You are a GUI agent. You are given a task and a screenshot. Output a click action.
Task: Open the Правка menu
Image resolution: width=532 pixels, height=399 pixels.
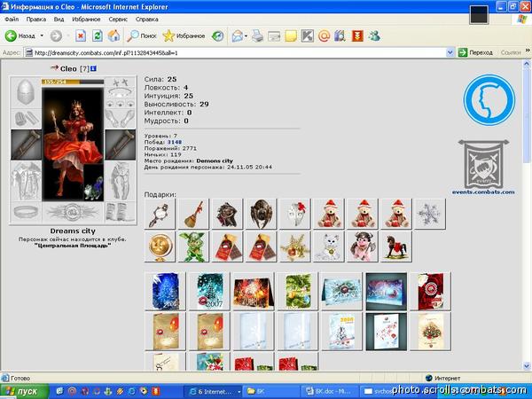click(36, 20)
